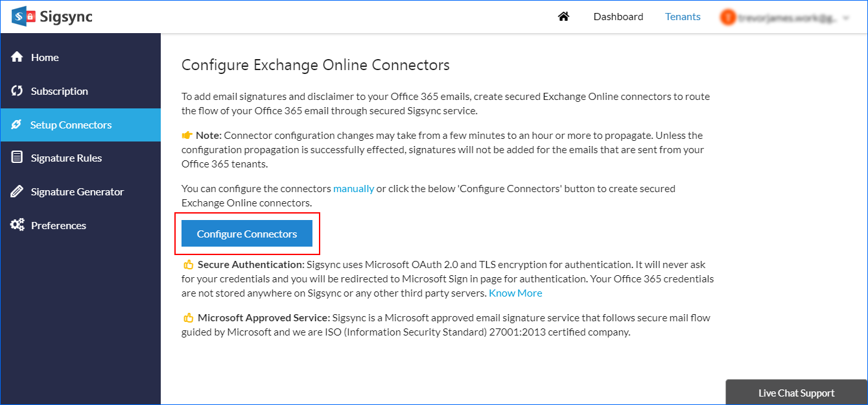Switch to the Tenants section

683,16
